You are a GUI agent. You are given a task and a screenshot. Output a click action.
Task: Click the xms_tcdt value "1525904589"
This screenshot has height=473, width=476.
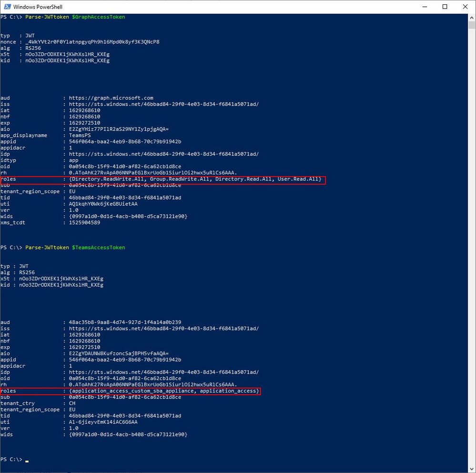[x=84, y=223]
